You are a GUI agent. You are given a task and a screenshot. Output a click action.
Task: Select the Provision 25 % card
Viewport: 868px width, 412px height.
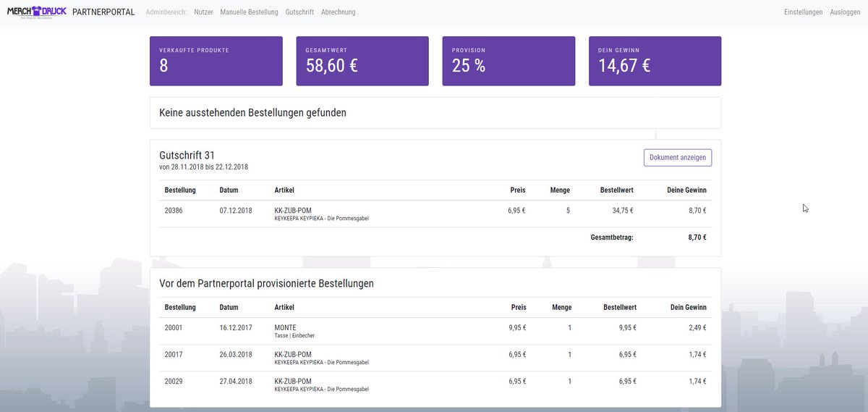(x=509, y=61)
